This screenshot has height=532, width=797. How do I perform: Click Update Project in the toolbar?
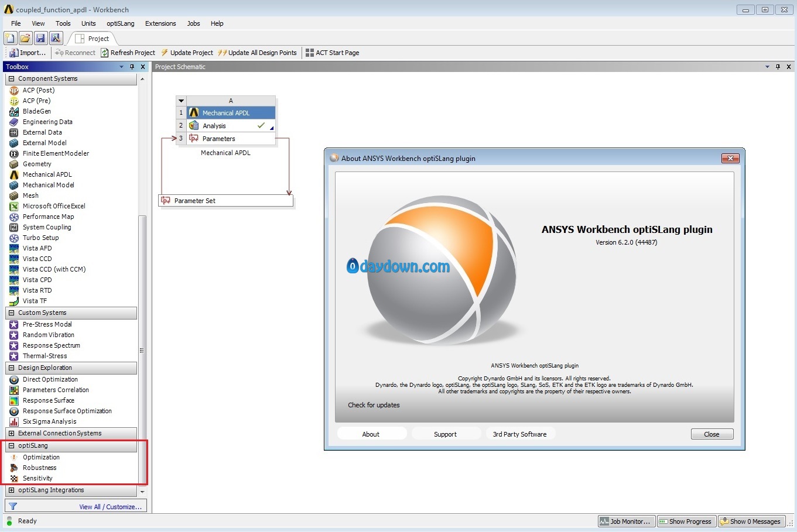click(187, 53)
